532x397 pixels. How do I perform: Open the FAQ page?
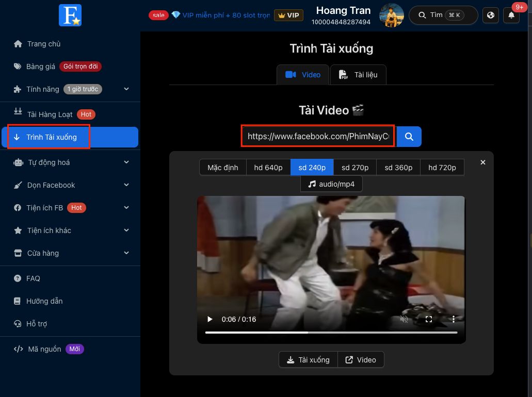(x=33, y=278)
